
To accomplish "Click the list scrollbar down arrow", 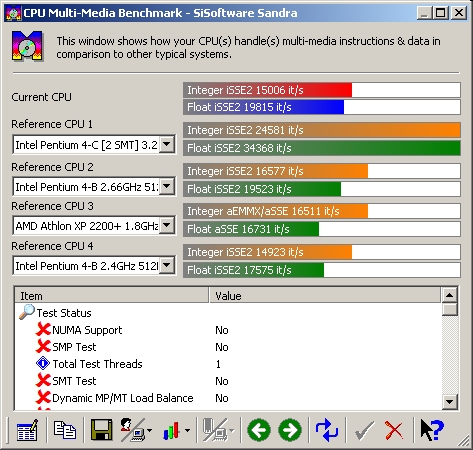I will (x=449, y=402).
